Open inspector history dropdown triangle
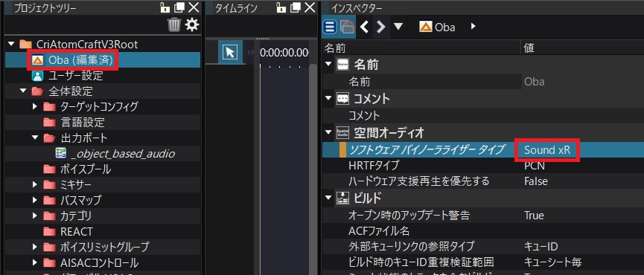This screenshot has width=644, height=275. pyautogui.click(x=398, y=27)
